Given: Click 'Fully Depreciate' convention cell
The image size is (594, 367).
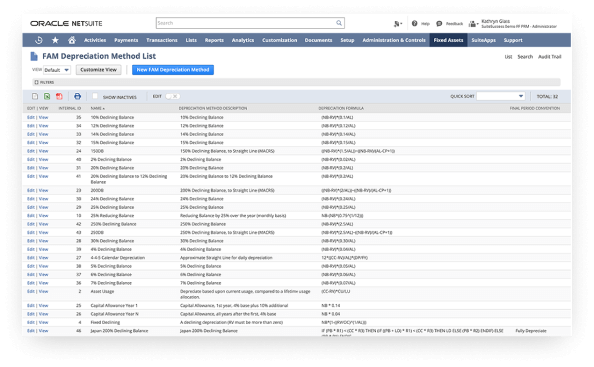Looking at the screenshot, I should coord(531,331).
